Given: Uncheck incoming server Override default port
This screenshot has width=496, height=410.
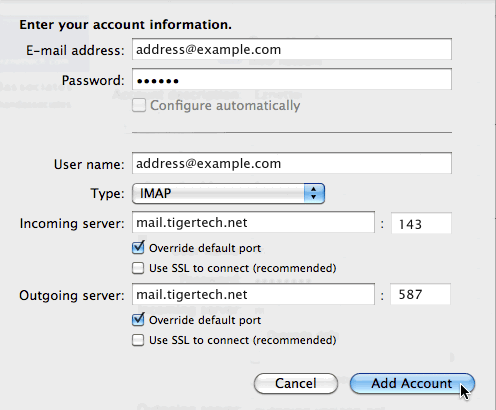Looking at the screenshot, I should click(138, 248).
